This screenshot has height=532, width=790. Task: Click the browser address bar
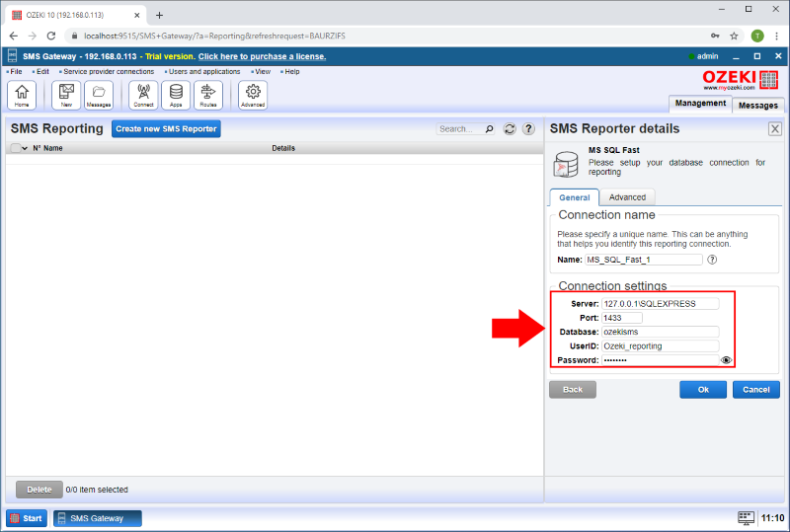tap(383, 36)
